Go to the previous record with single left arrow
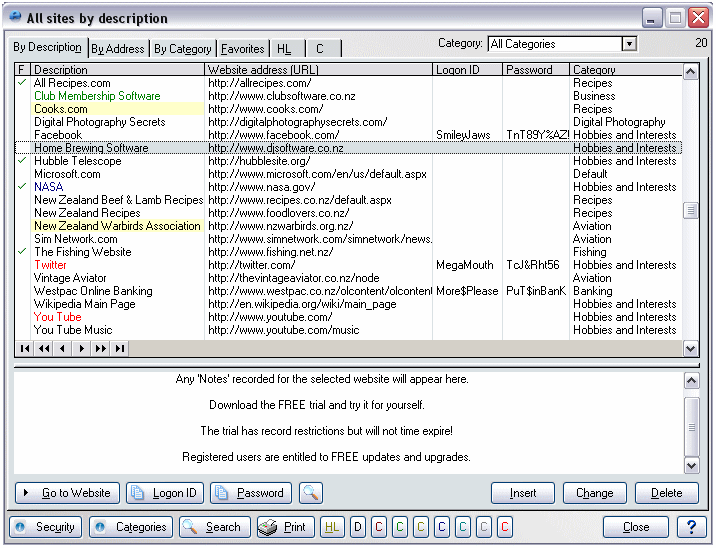The width and height of the screenshot is (716, 548). click(63, 349)
